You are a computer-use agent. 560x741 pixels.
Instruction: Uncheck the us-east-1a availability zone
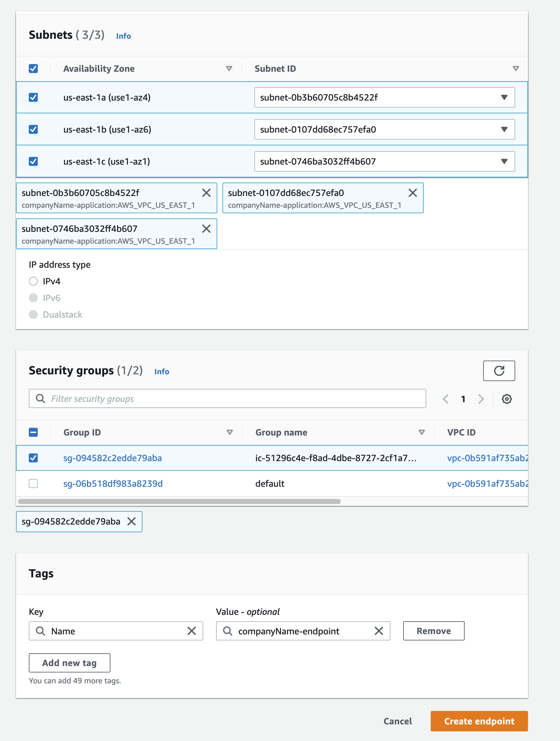tap(33, 97)
